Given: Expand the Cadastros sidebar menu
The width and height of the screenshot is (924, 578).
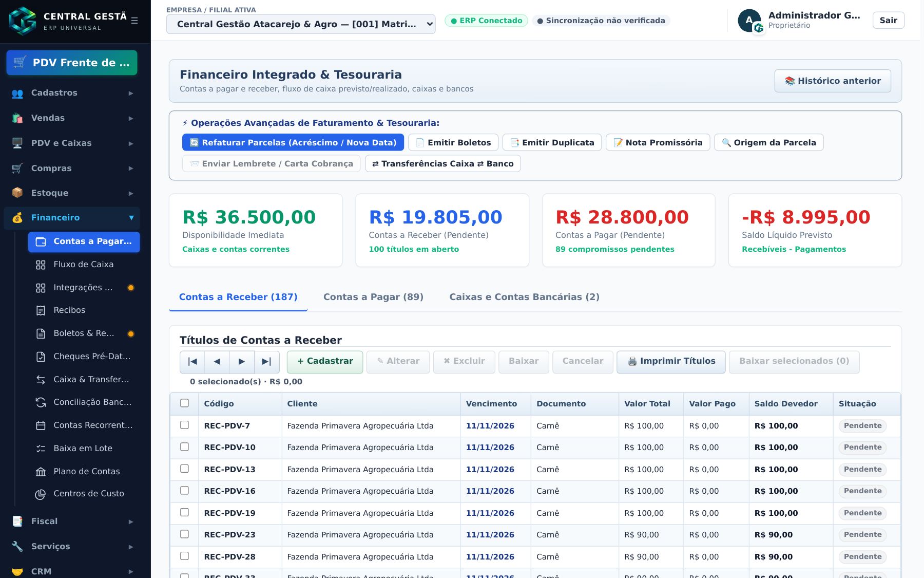Looking at the screenshot, I should pos(72,93).
